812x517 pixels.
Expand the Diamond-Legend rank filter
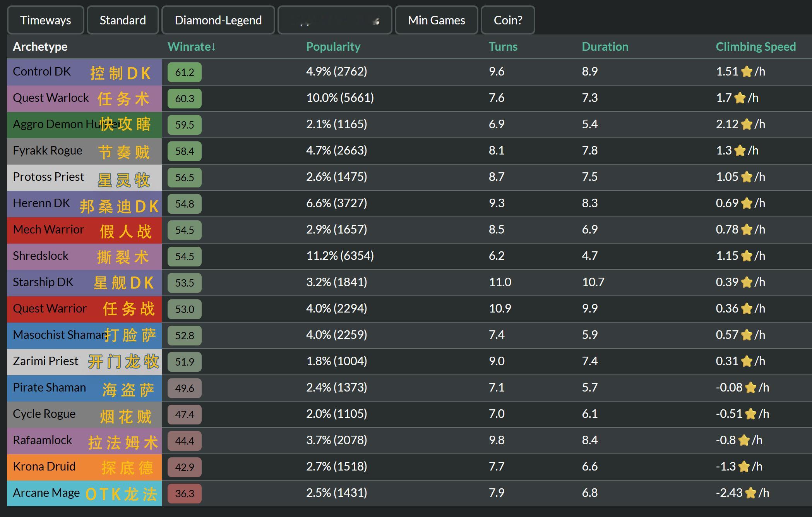pyautogui.click(x=218, y=20)
